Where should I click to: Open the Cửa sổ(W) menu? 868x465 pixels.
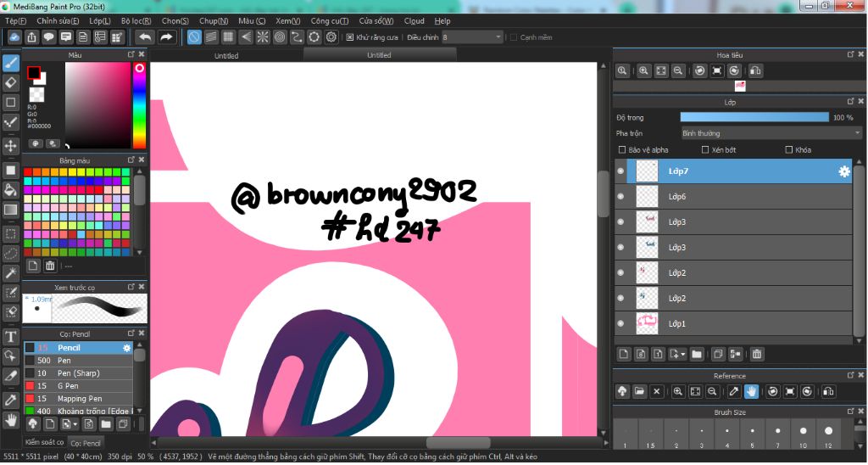(376, 21)
